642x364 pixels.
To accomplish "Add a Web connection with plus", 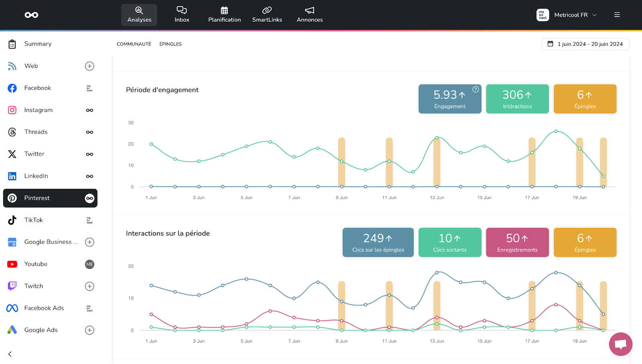I will click(x=89, y=66).
